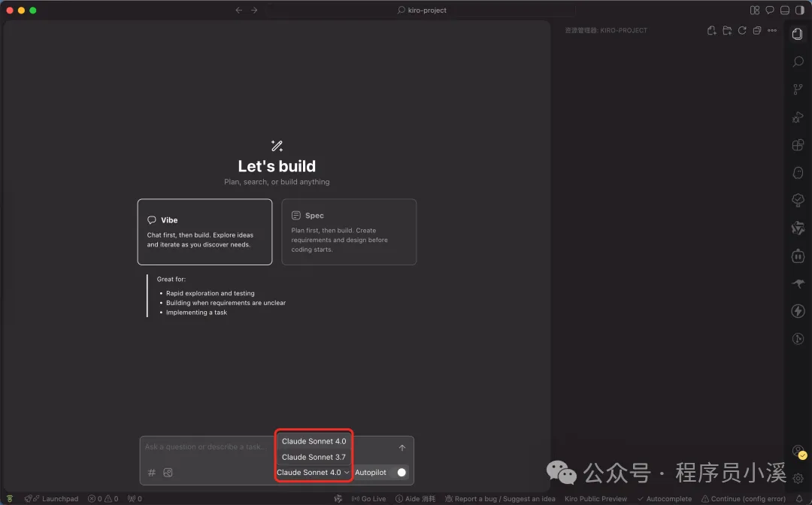Click 'Building when requirements are unclear' bullet

pyautogui.click(x=226, y=303)
